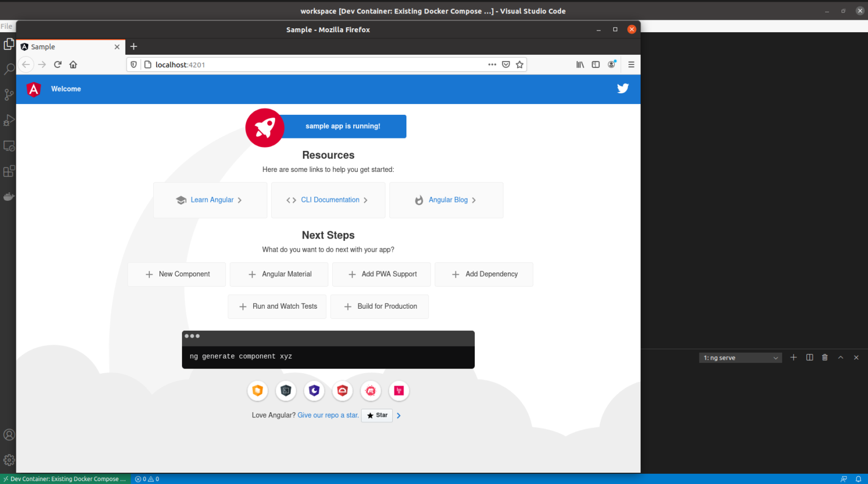The width and height of the screenshot is (868, 484).
Task: Reload the localhost:4201 page
Action: tap(58, 64)
